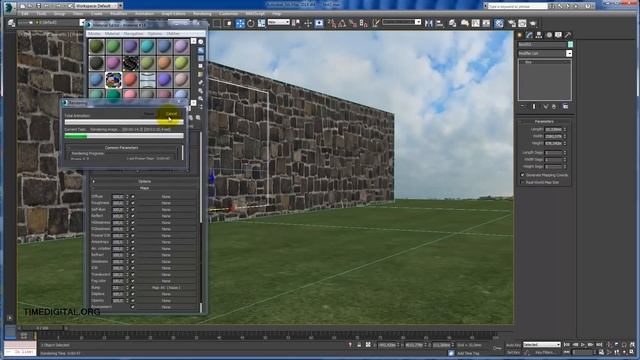Select the Scale transform tool
Image resolution: width=640 pixels, height=360 pixels.
pos(261,23)
